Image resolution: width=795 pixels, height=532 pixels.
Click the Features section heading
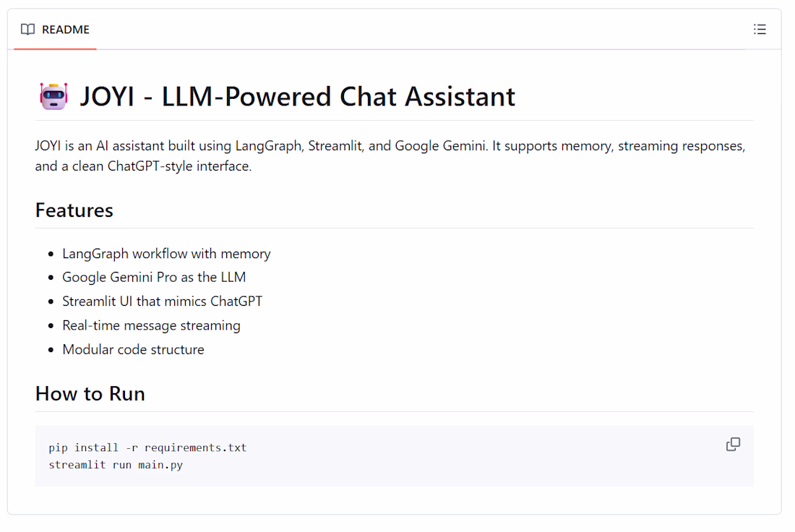click(74, 210)
